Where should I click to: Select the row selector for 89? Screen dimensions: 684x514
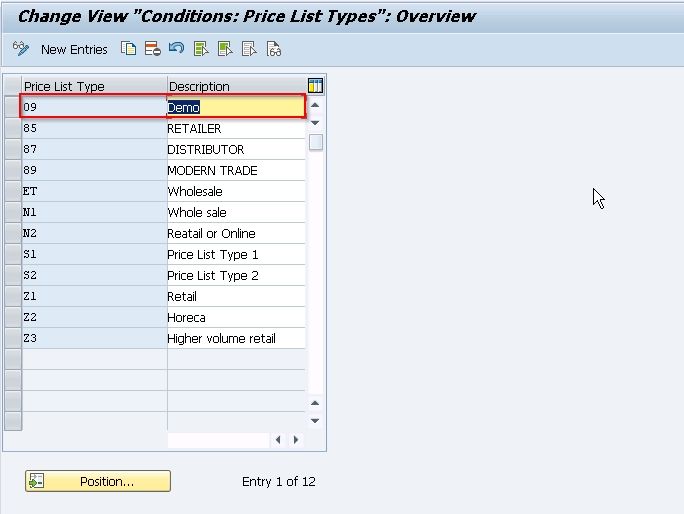(x=13, y=170)
